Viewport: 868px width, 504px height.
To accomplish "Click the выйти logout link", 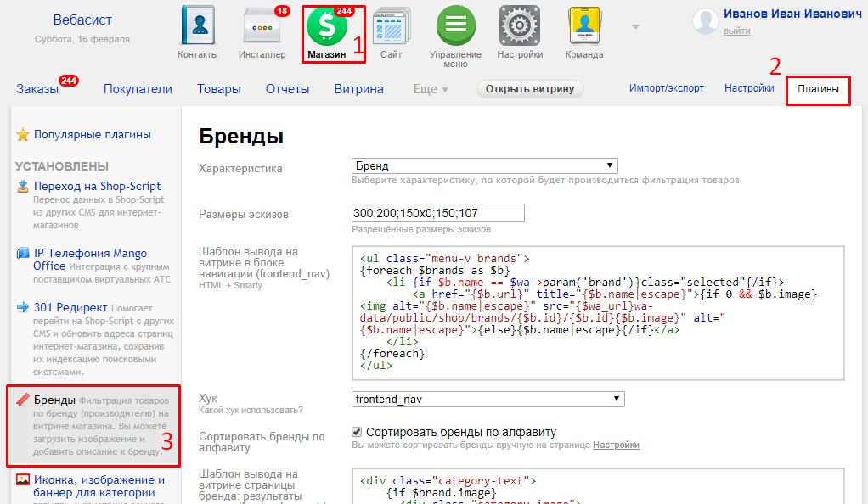I will [736, 31].
